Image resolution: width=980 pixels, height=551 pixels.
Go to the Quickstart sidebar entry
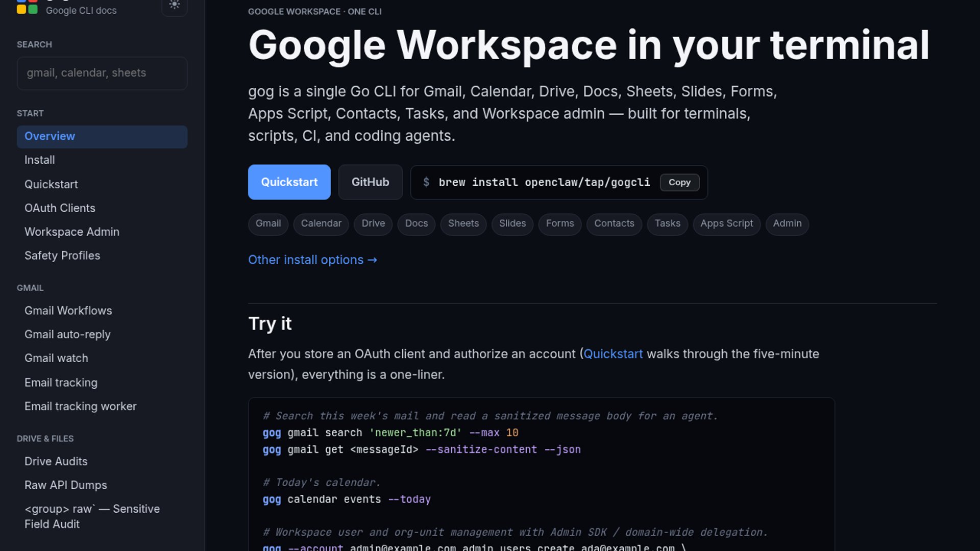102,184
